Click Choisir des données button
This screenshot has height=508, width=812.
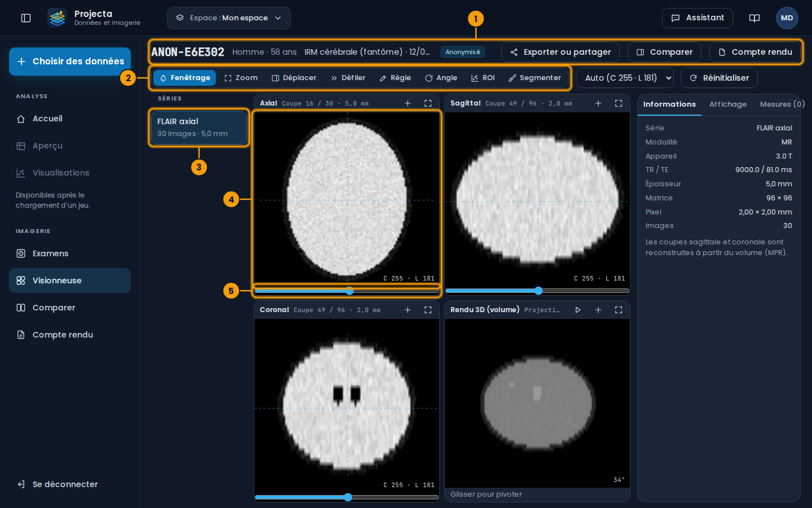(x=70, y=62)
